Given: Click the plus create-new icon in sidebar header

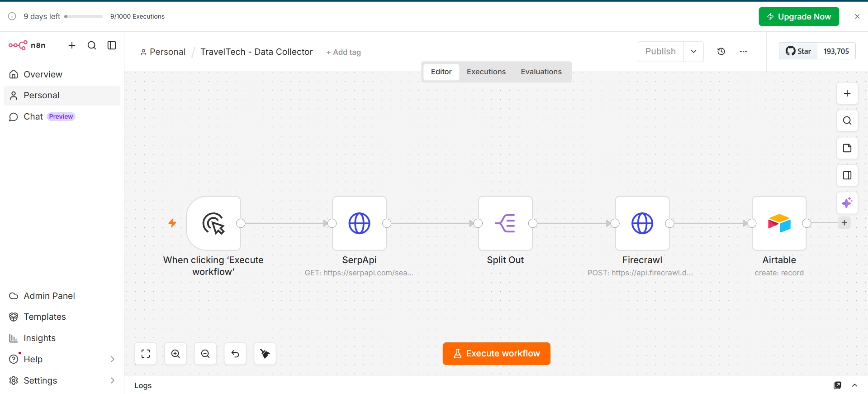Looking at the screenshot, I should click(72, 45).
